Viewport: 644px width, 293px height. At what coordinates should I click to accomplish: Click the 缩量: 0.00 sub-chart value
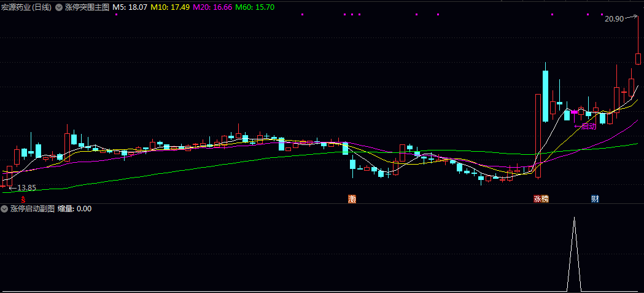(x=74, y=209)
